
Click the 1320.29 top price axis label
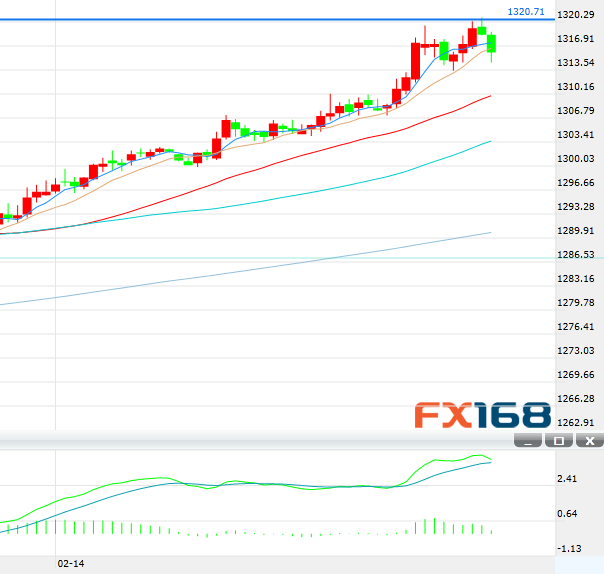[x=577, y=15]
